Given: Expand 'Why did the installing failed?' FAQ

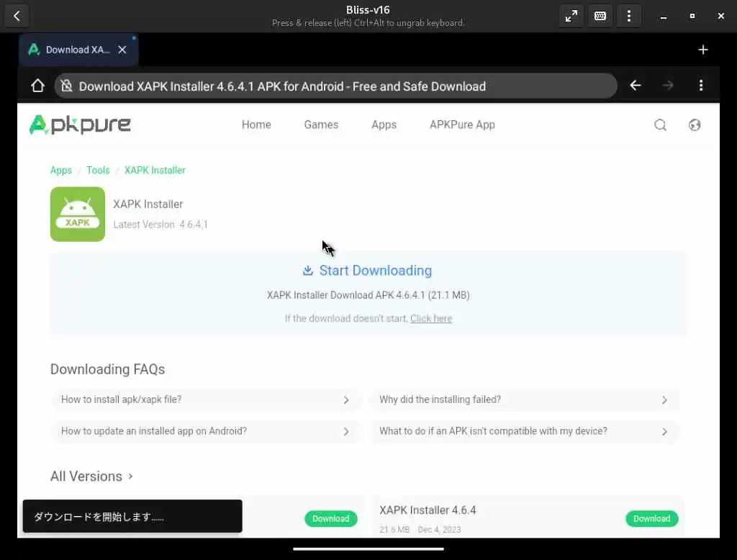Looking at the screenshot, I should tap(525, 399).
